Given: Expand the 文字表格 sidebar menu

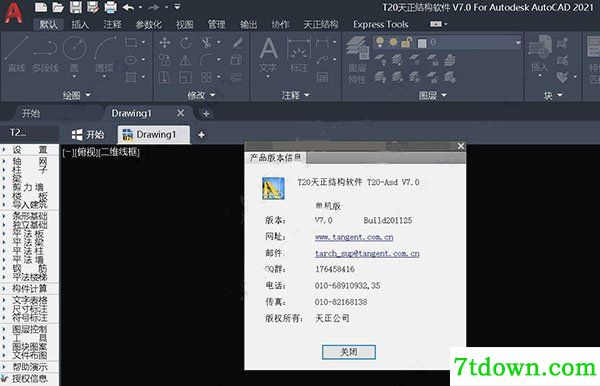Looking at the screenshot, I should click(29, 300).
